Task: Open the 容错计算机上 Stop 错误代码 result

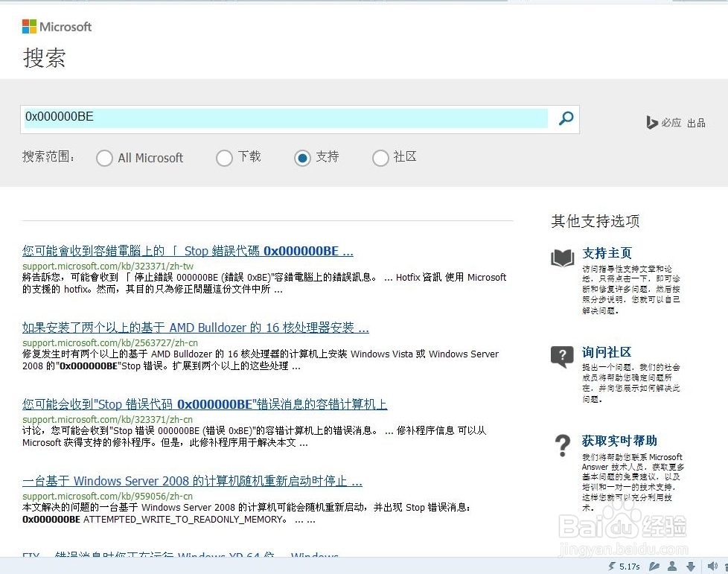Action: pos(205,404)
